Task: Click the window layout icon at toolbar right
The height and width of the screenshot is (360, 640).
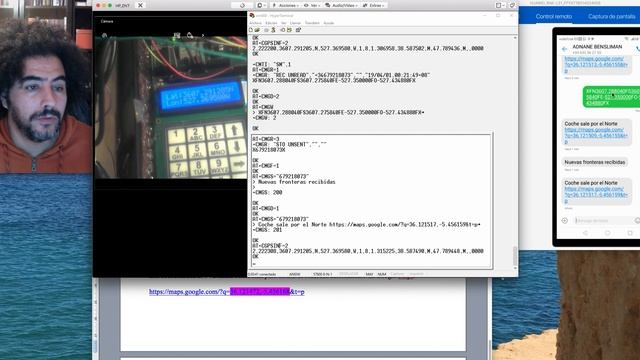Action: tap(499, 5)
